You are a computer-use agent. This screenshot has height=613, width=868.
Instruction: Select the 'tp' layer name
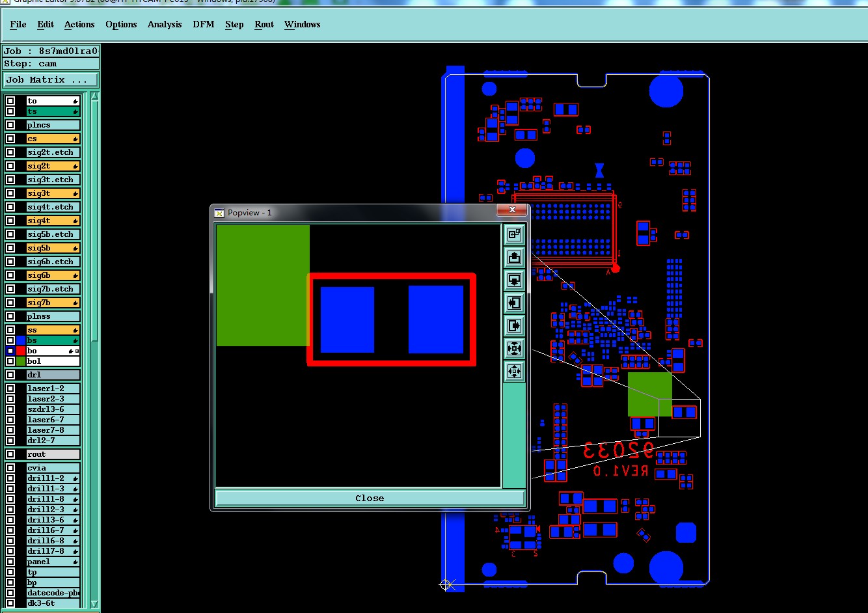[x=53, y=572]
